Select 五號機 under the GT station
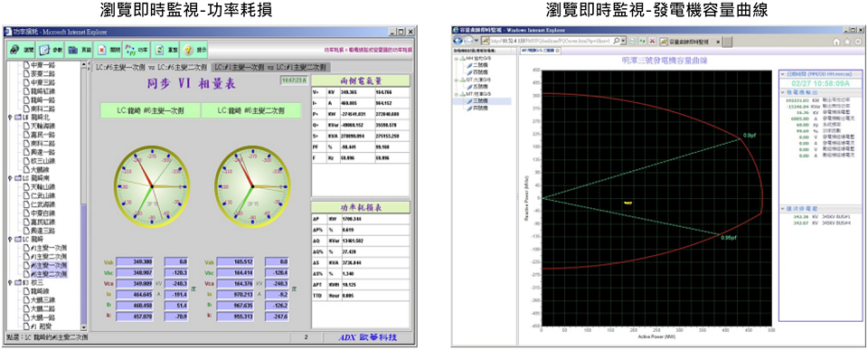 [x=479, y=87]
